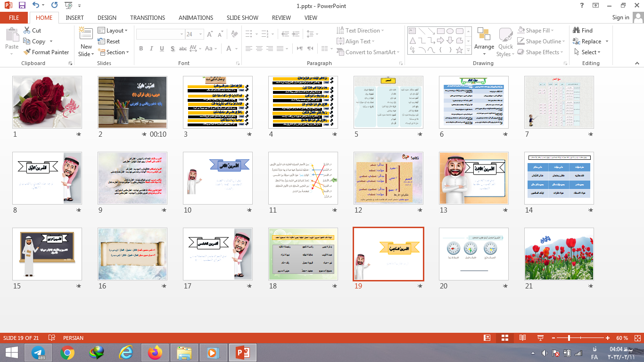Click the Sign in link
The height and width of the screenshot is (362, 644).
[620, 17]
